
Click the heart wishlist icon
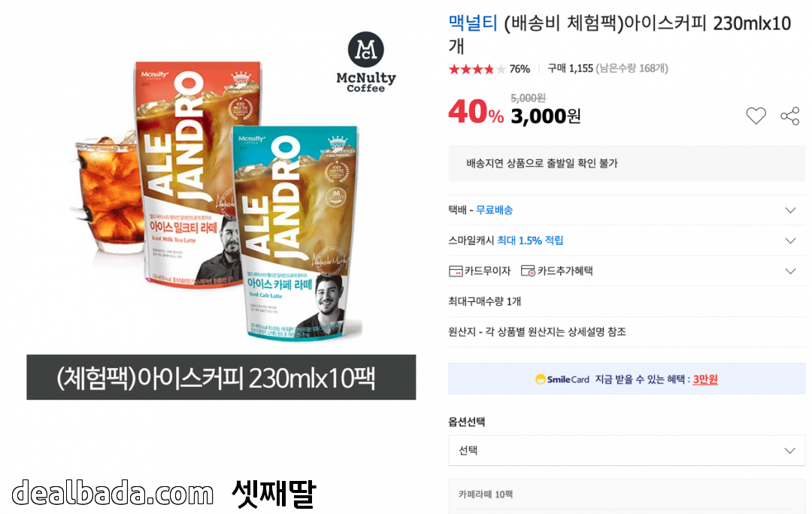pyautogui.click(x=756, y=116)
